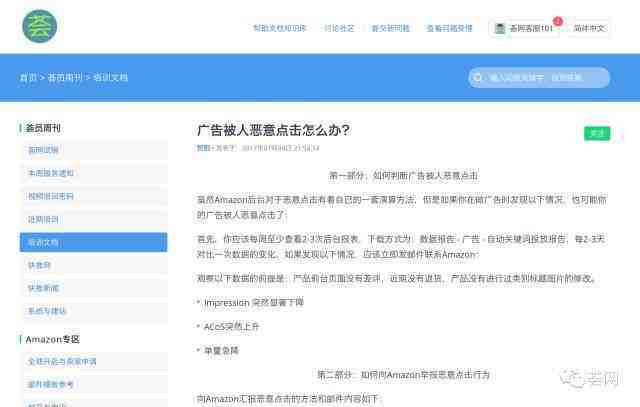Click the article title 广告被人恶意点击怎么办?
The image size is (640, 407).
273,130
